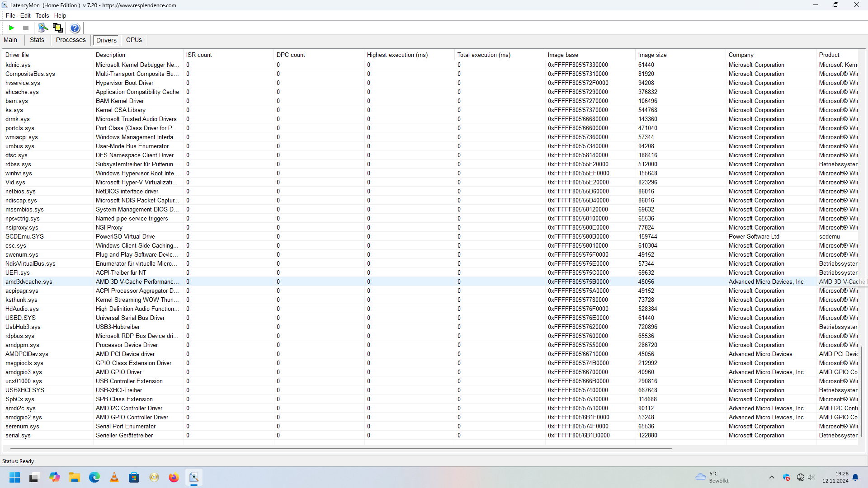Screen dimensions: 868x488
Task: Click the gray stop monitoring icon
Action: click(x=26, y=28)
